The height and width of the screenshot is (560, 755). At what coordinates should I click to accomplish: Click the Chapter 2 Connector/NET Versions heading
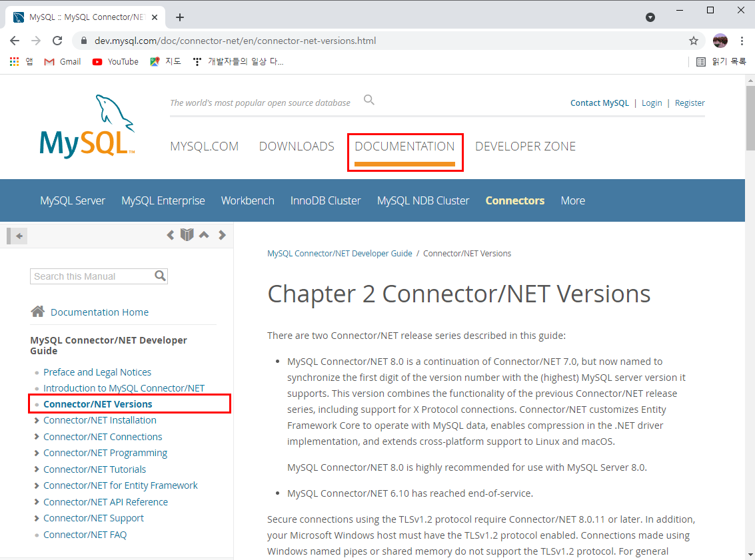coord(459,294)
